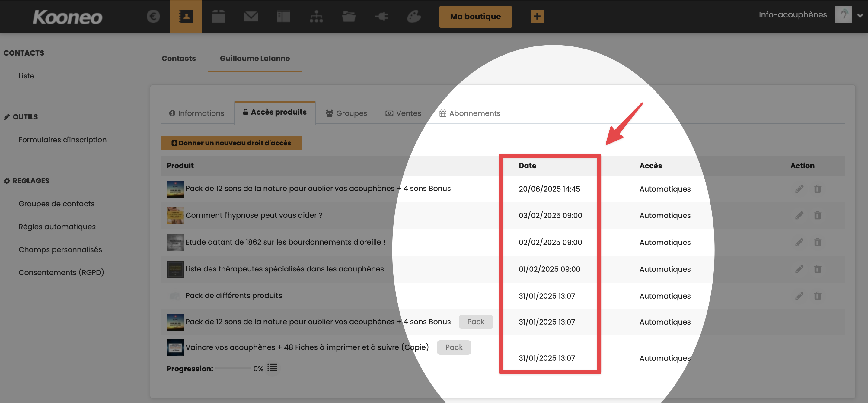Viewport: 868px width, 403px height.
Task: Click the Info-acouphènes profile avatar
Action: (844, 14)
